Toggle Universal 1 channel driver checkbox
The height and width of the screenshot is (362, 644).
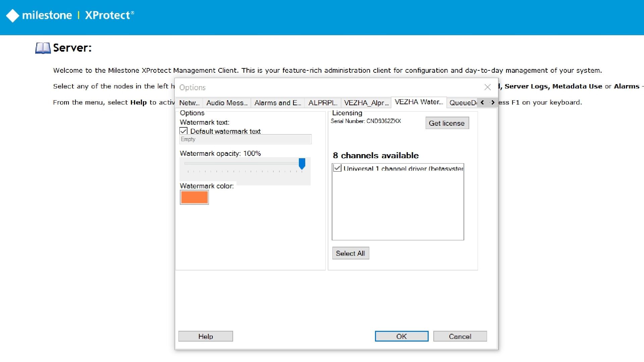point(337,168)
